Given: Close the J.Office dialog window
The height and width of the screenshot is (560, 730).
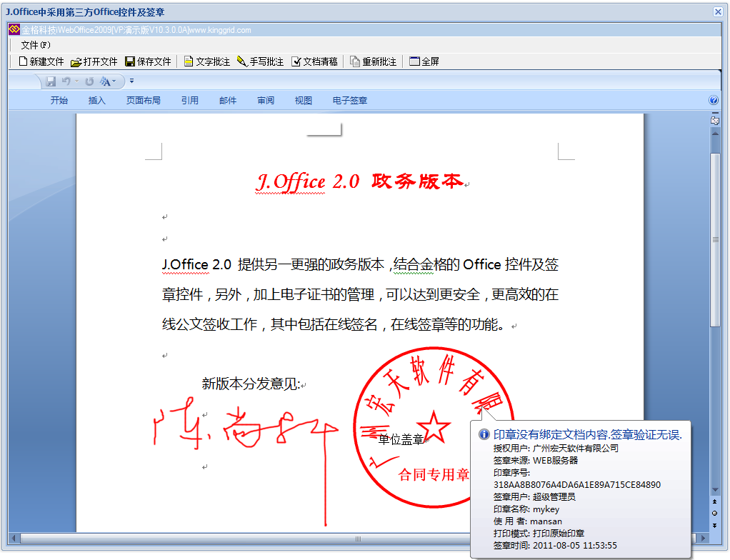Looking at the screenshot, I should coord(718,12).
